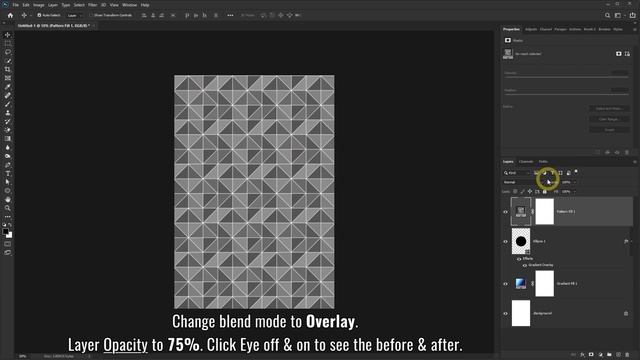Enable Show Transform Controls checkbox
Image resolution: width=640 pixels, height=360 pixels.
pos(91,15)
